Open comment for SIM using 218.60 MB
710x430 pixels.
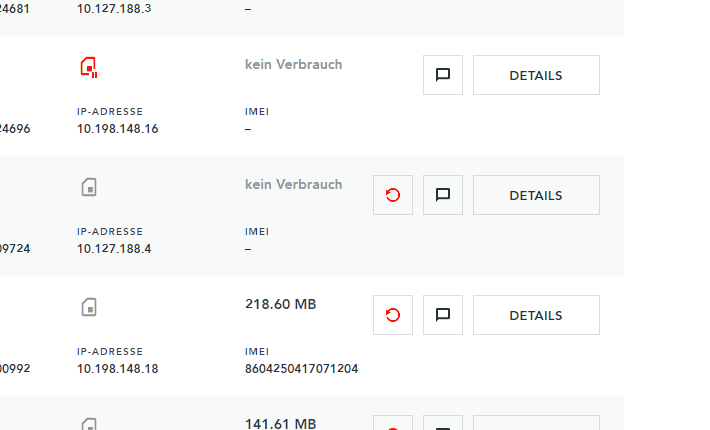443,315
